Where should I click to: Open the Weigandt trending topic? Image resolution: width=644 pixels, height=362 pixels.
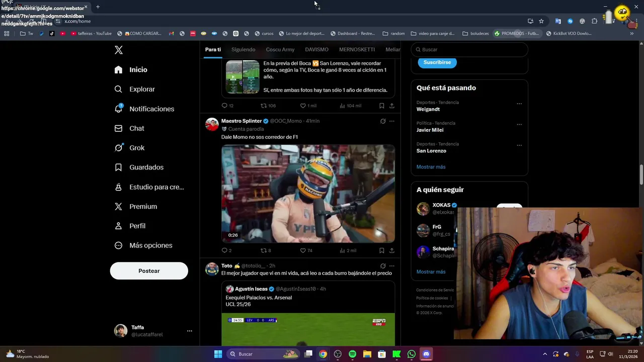[428, 109]
